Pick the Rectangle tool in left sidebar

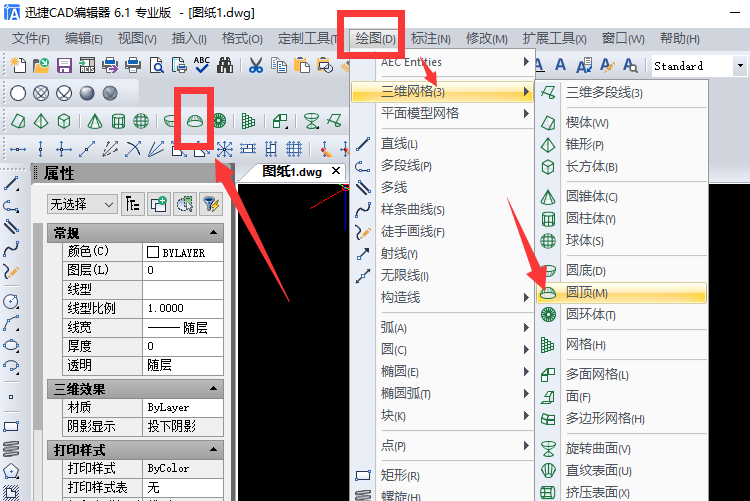11,426
